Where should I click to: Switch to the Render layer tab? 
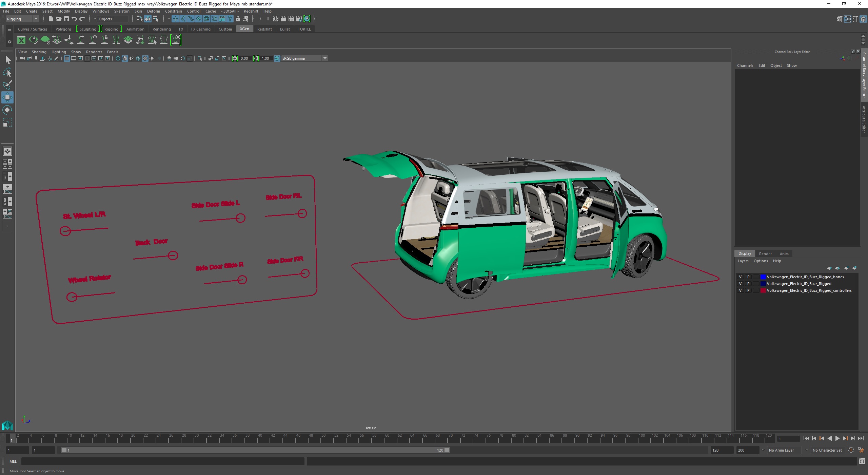765,254
